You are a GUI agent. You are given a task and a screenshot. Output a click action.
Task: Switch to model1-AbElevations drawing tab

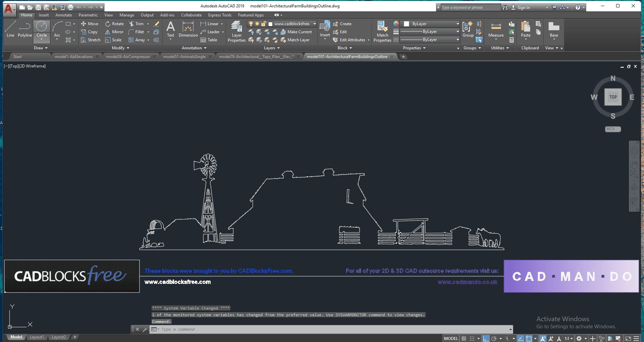tap(74, 57)
